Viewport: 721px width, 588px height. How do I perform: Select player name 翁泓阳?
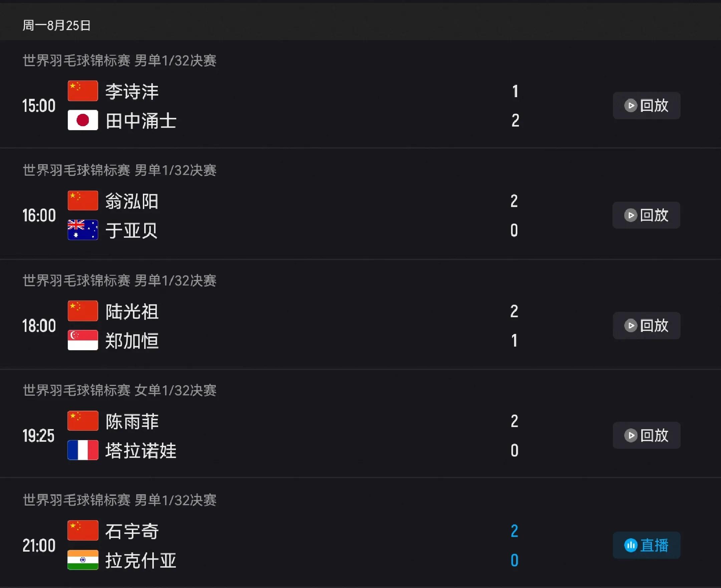[x=132, y=201]
